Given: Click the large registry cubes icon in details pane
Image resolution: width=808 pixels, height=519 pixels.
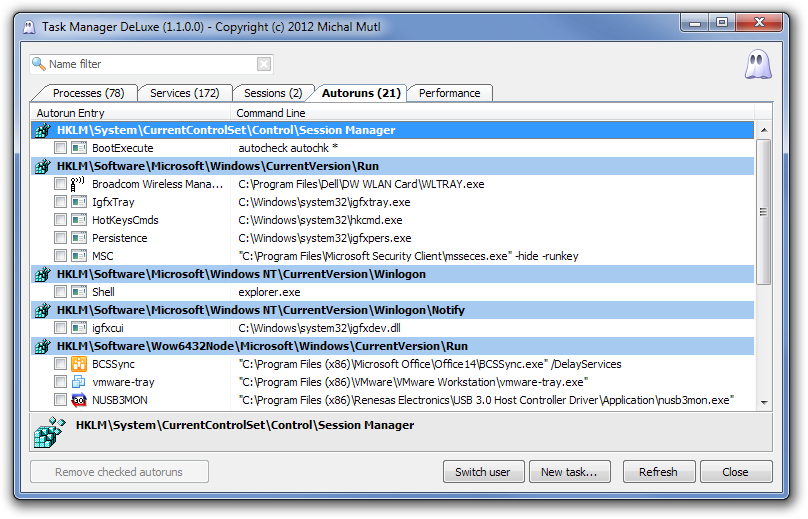Looking at the screenshot, I should coord(49,433).
